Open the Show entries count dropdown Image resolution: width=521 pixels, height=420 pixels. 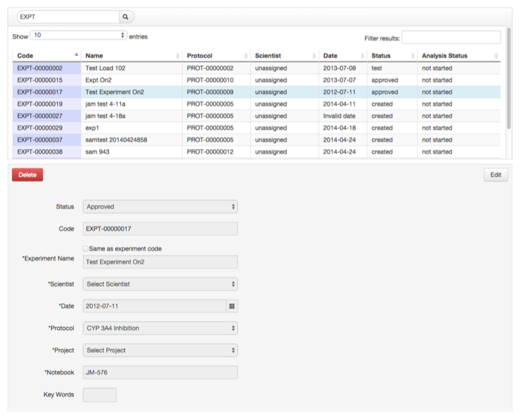click(79, 35)
